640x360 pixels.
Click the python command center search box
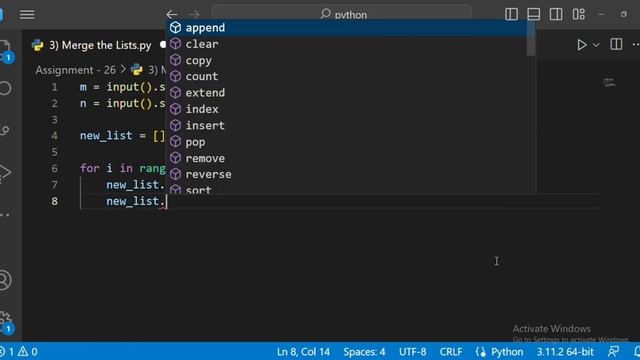click(341, 15)
